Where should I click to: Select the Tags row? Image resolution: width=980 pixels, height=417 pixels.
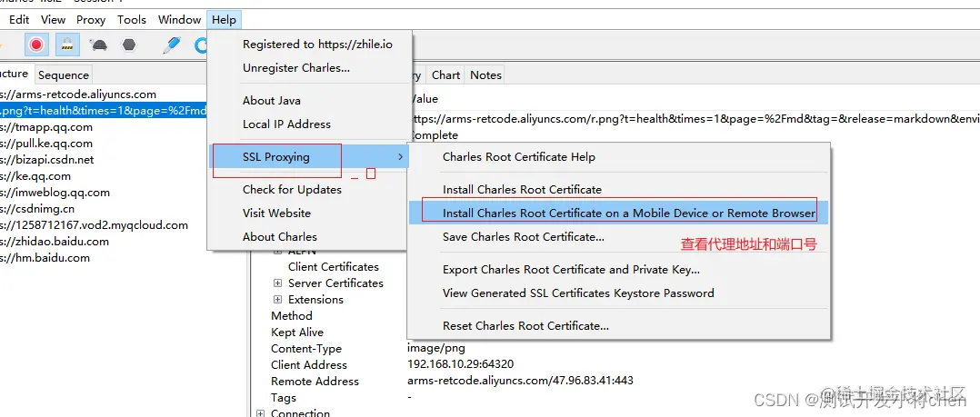283,398
